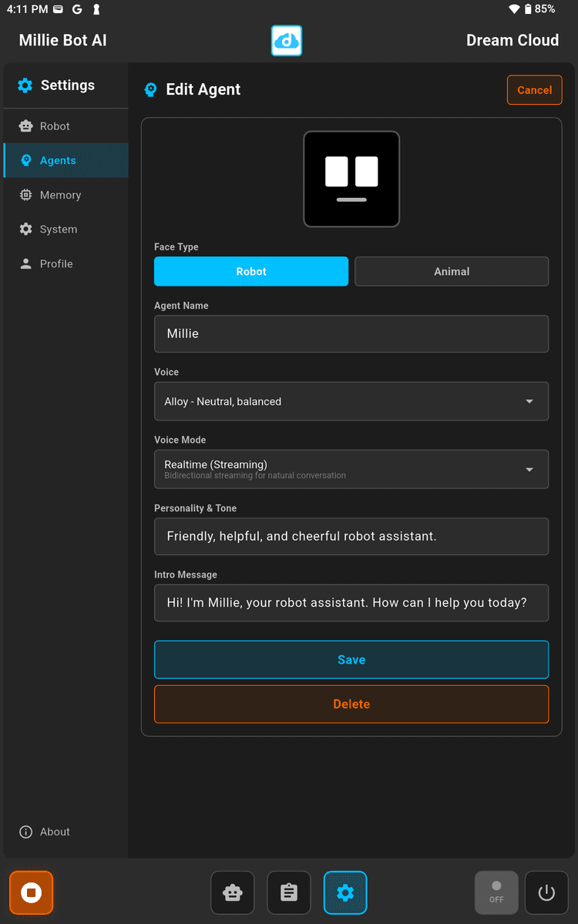This screenshot has width=578, height=924.
Task: Select Animal face type
Action: pos(452,271)
